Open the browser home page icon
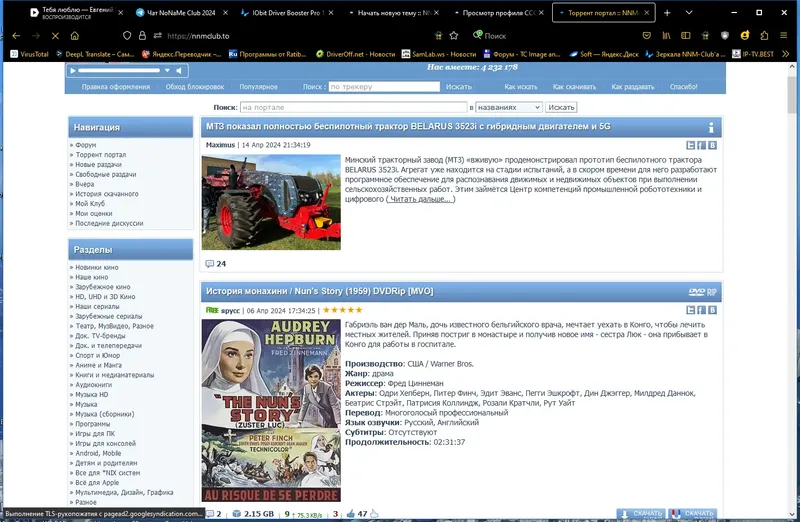The image size is (800, 522). (x=74, y=36)
